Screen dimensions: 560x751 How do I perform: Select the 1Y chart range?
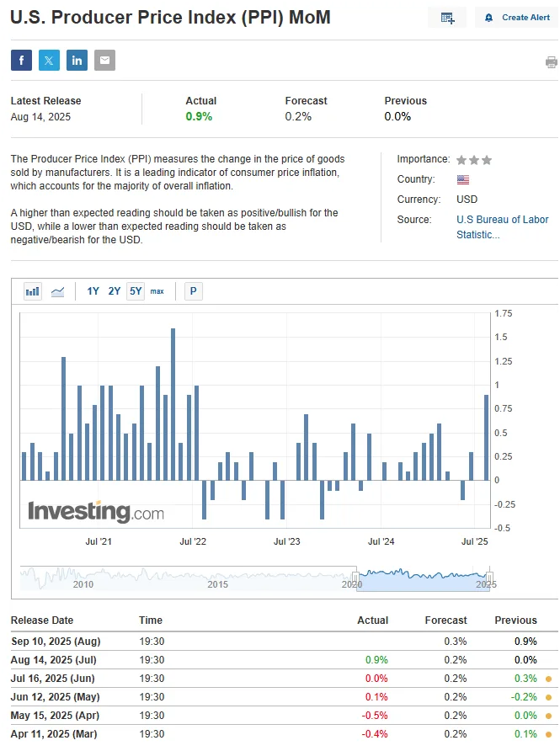[x=93, y=291]
